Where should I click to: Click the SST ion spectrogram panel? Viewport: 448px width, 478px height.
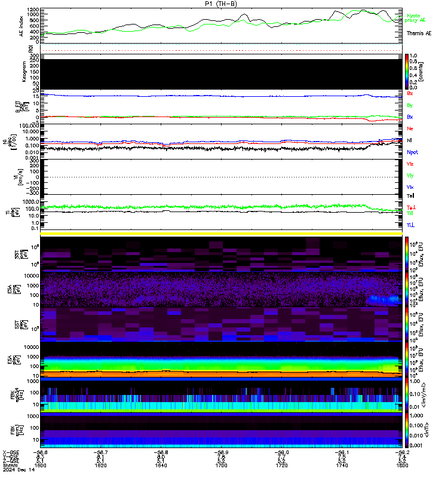tap(221, 254)
